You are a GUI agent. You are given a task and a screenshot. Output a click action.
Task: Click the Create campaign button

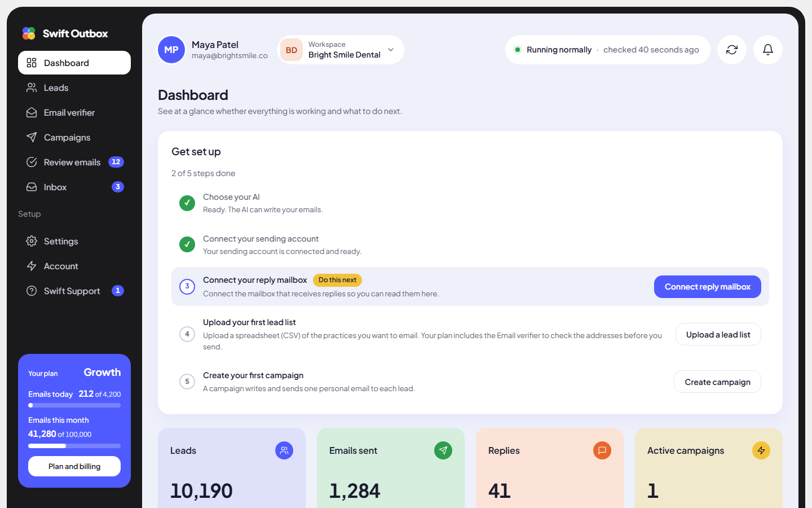coord(717,382)
